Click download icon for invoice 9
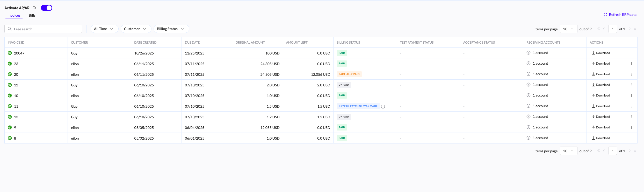The image size is (644, 192). (593, 127)
